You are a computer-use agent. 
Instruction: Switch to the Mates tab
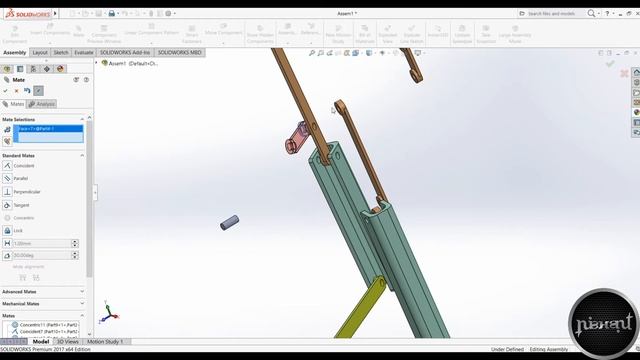point(13,104)
